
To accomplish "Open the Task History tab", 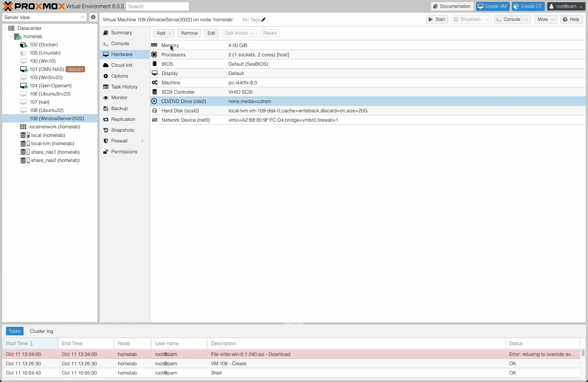I will pyautogui.click(x=125, y=87).
